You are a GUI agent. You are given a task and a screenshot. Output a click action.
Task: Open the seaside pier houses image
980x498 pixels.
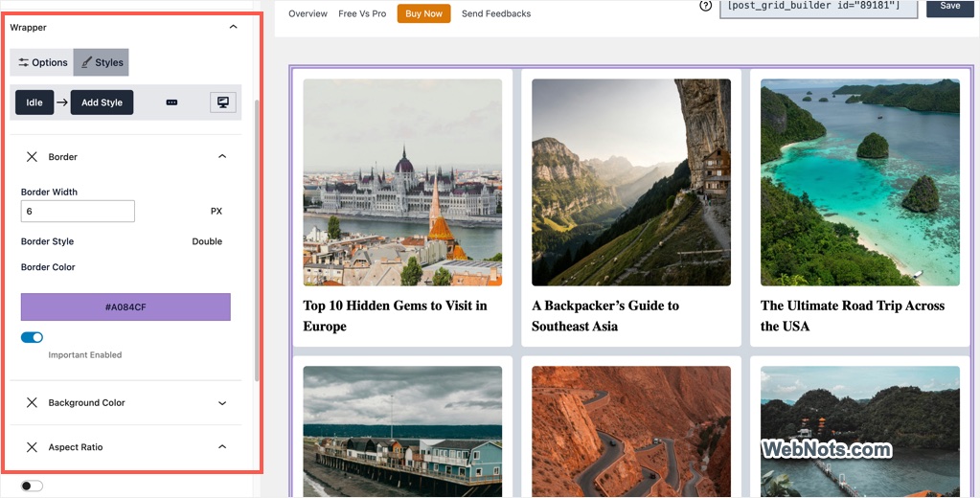point(402,432)
